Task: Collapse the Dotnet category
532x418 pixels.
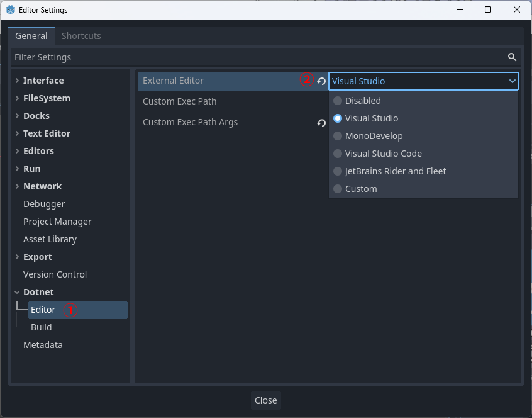Action: [x=17, y=292]
